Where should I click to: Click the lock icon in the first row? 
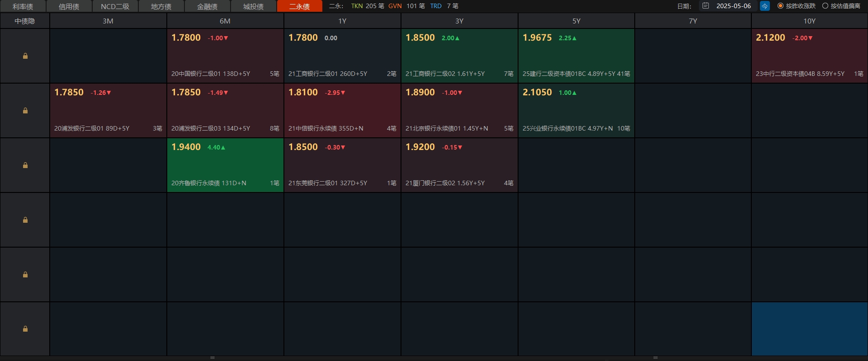coord(25,56)
